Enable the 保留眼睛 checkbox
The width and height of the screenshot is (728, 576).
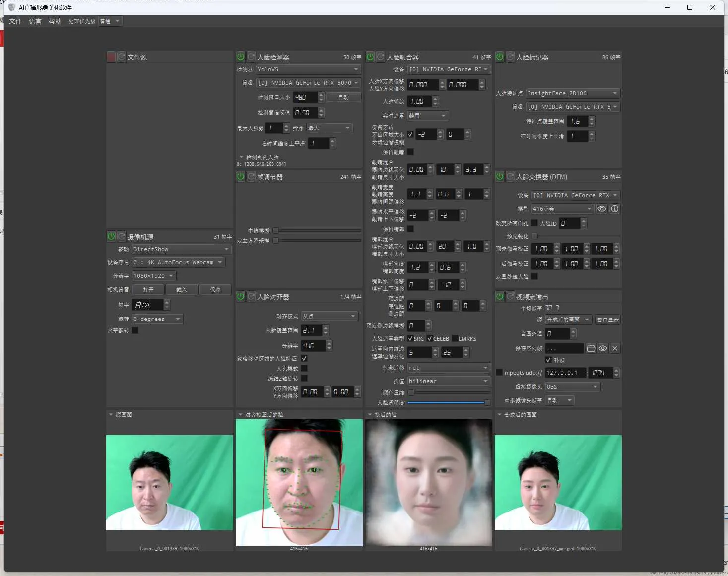point(410,152)
